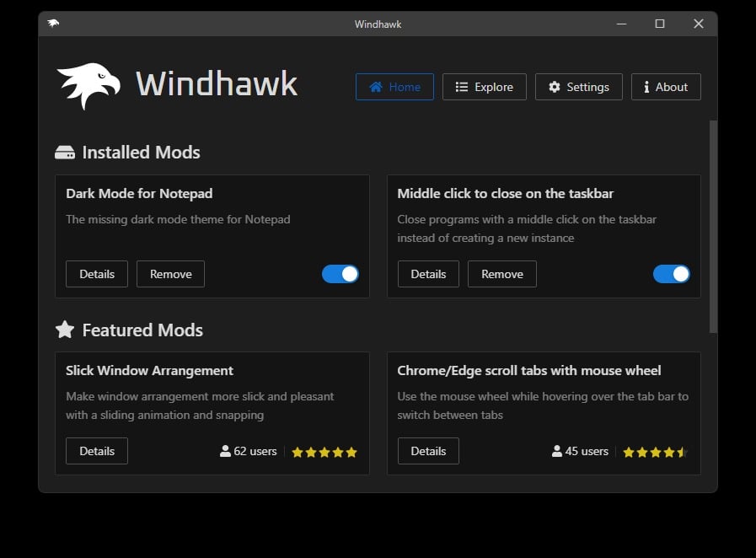
Task: Open the Home tab
Action: [394, 87]
